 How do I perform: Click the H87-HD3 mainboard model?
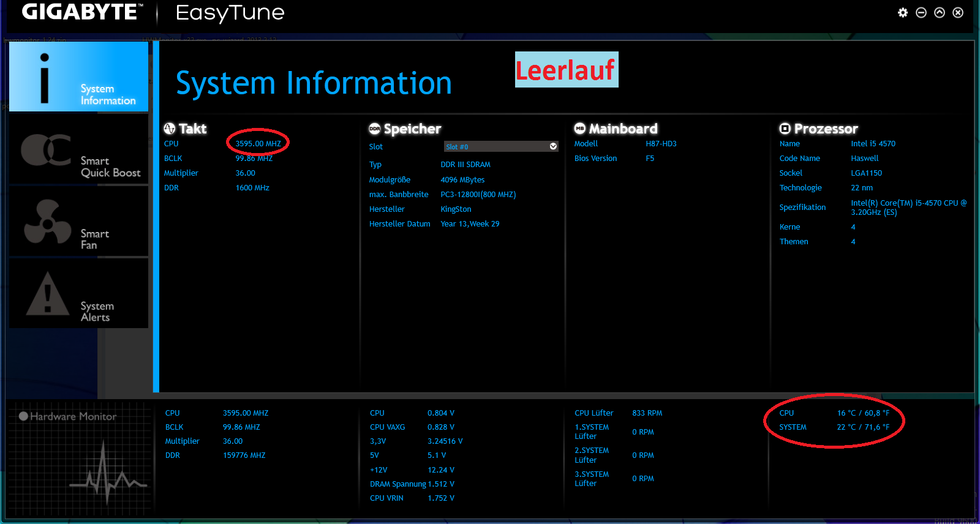pyautogui.click(x=661, y=144)
